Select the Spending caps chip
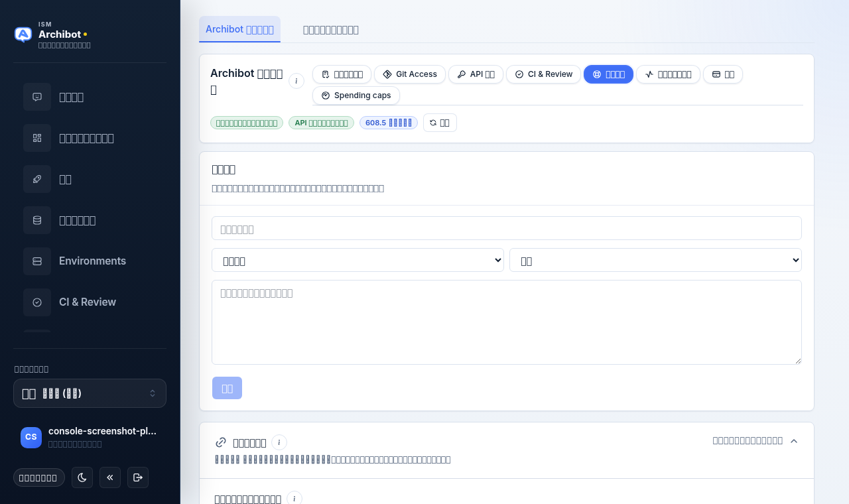This screenshot has height=504, width=849. 356,95
